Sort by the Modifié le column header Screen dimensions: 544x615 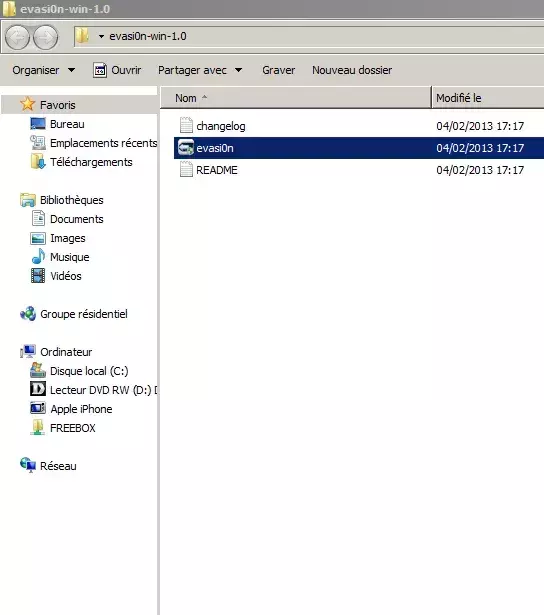(488, 98)
